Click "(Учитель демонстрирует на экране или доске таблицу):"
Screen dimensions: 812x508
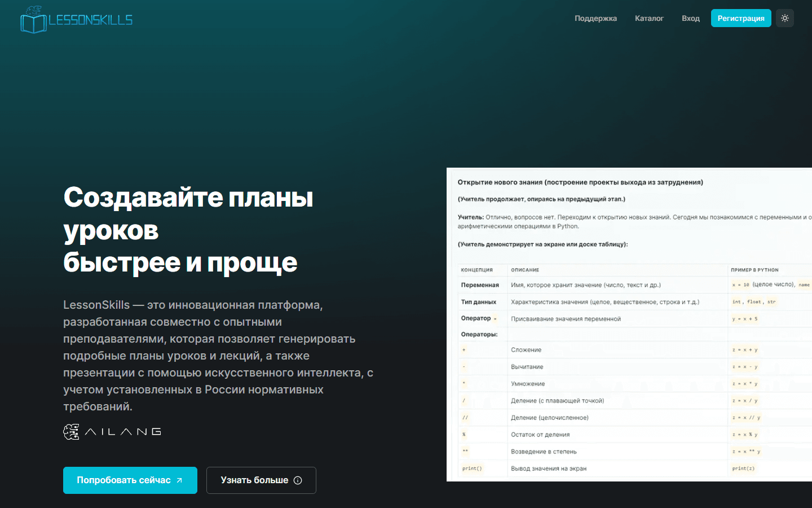(542, 244)
